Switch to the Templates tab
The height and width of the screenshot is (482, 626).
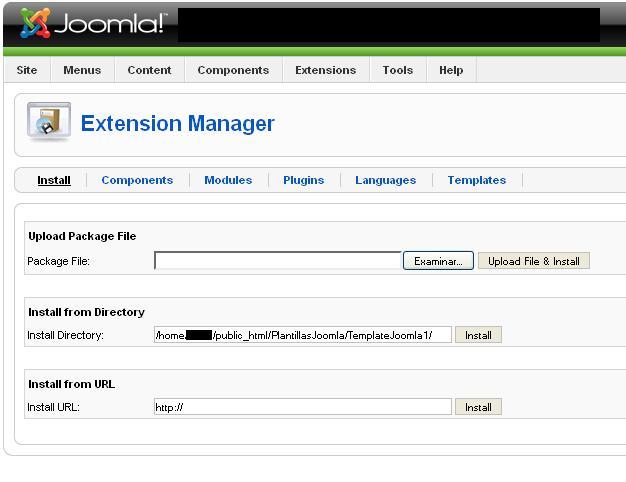coord(477,180)
